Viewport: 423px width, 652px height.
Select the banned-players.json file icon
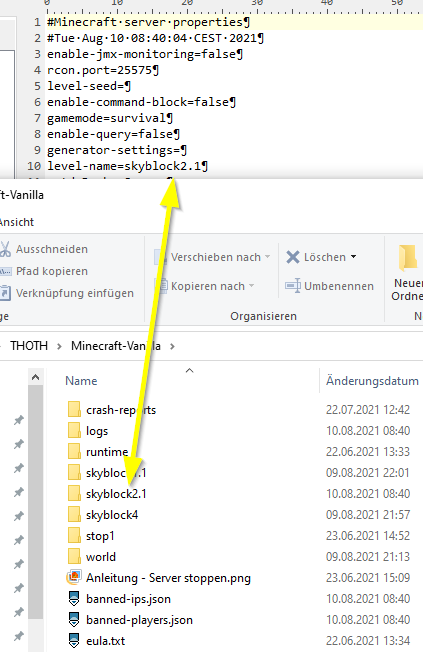tap(74, 620)
